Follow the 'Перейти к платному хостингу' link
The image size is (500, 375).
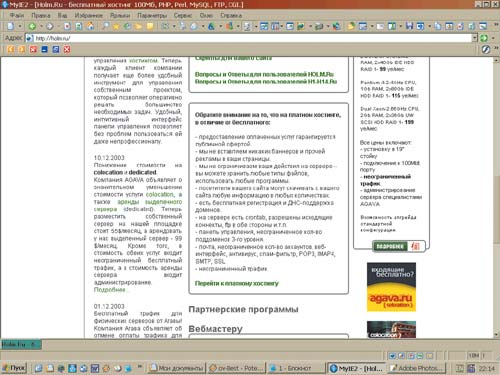[237, 283]
